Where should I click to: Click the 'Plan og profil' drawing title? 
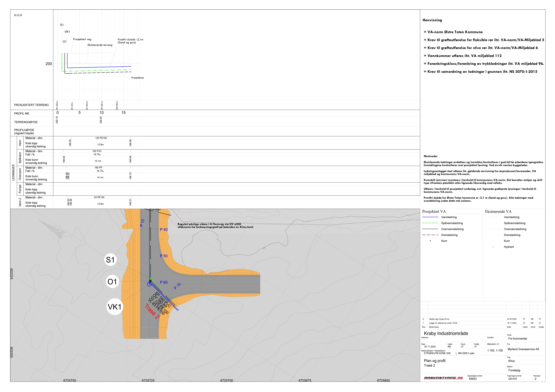point(435,361)
